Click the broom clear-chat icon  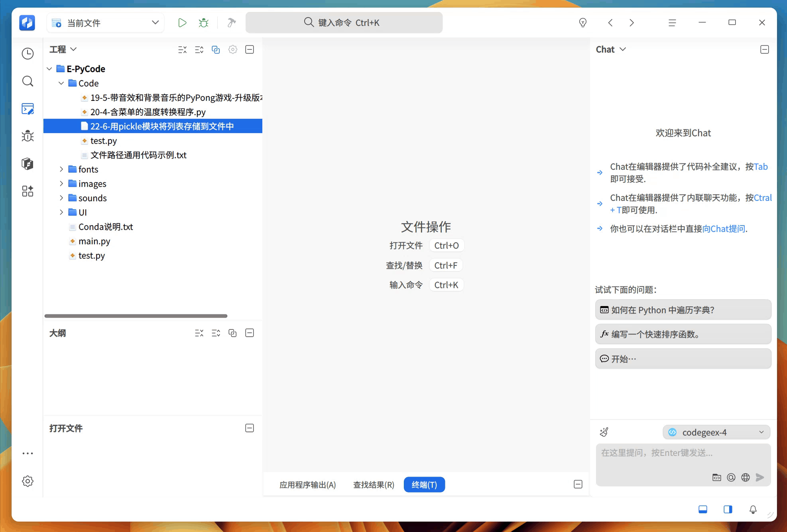[x=604, y=432]
